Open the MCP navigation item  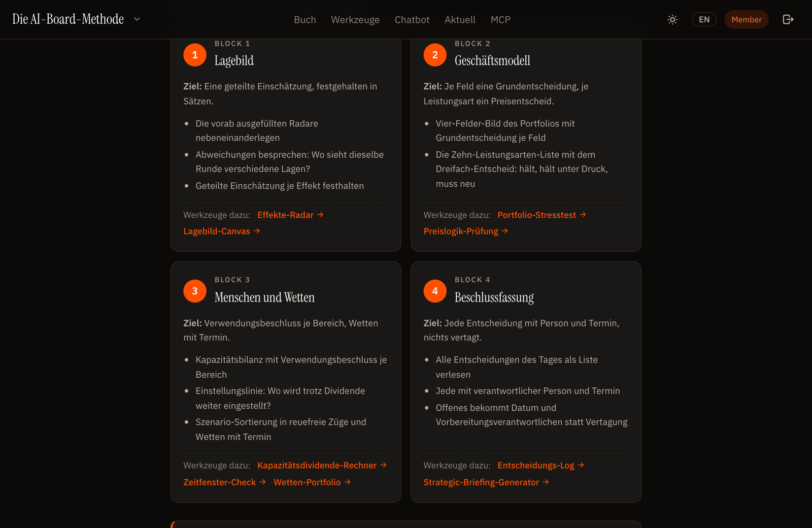pos(500,20)
